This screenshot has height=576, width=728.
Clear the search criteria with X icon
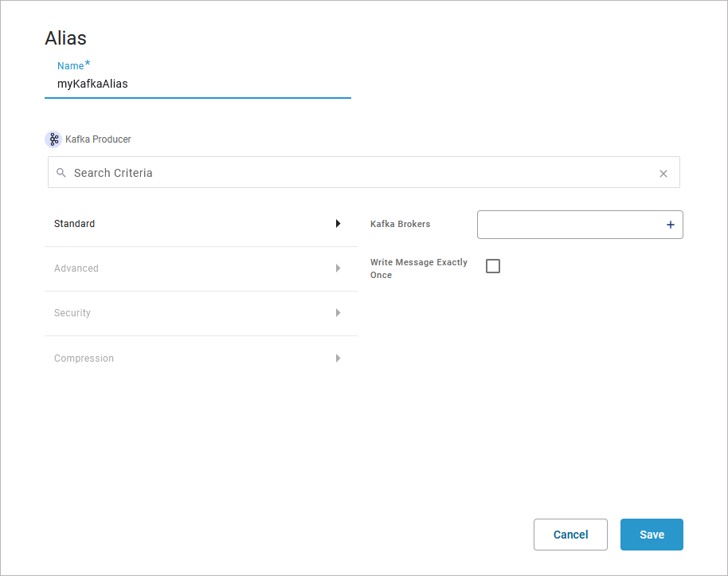click(663, 174)
